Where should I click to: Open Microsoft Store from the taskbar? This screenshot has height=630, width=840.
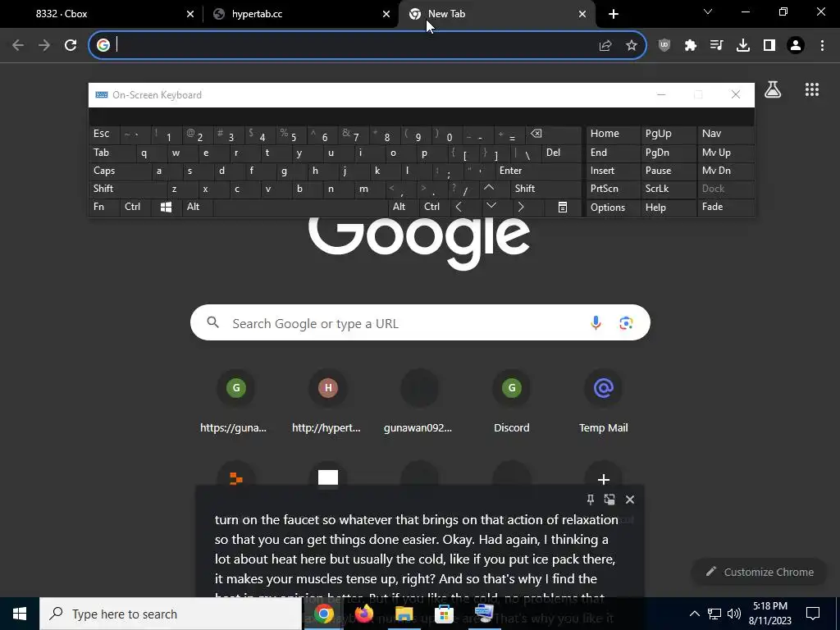tap(444, 614)
